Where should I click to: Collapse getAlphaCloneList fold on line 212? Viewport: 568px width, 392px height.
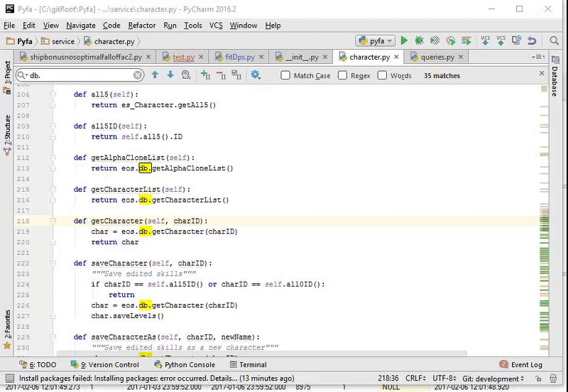53,158
